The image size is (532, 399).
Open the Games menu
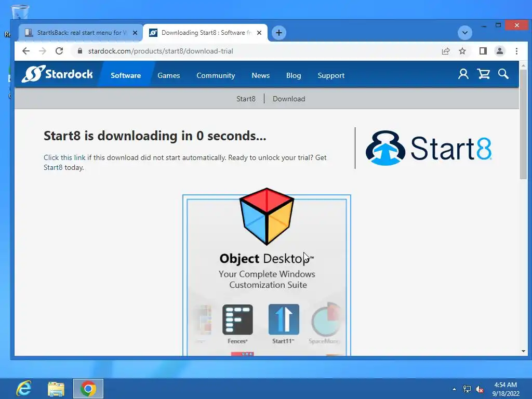click(x=169, y=75)
